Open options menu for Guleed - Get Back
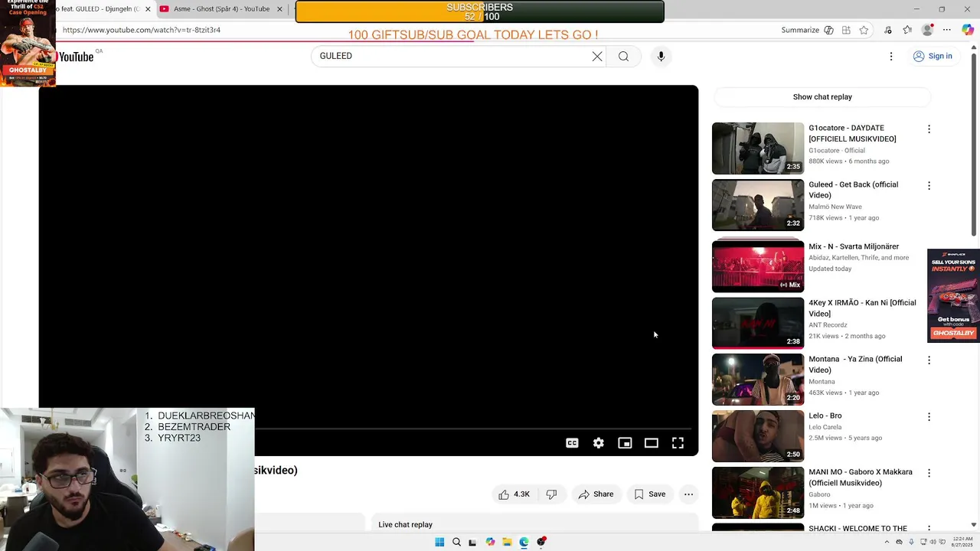The height and width of the screenshot is (551, 980). point(929,186)
